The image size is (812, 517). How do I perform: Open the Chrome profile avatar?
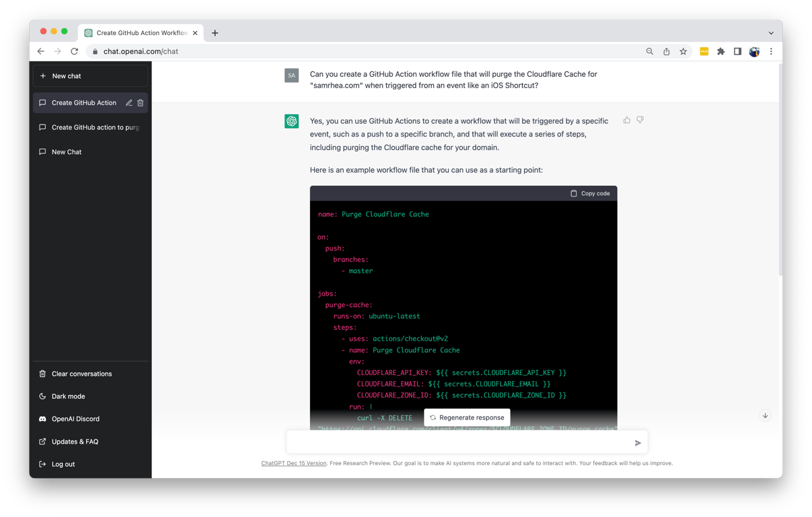pyautogui.click(x=754, y=51)
